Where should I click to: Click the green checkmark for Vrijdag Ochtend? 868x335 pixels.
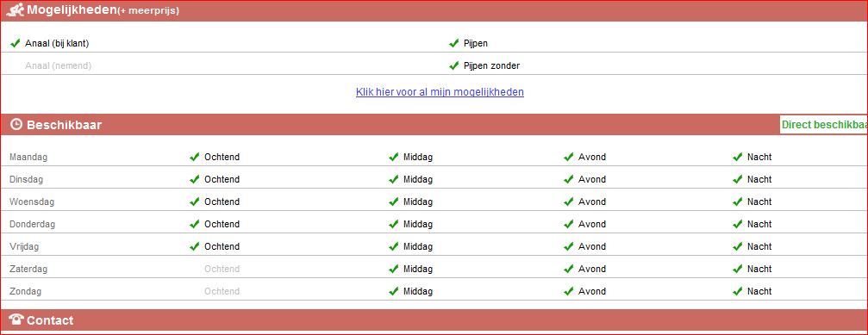(x=194, y=246)
